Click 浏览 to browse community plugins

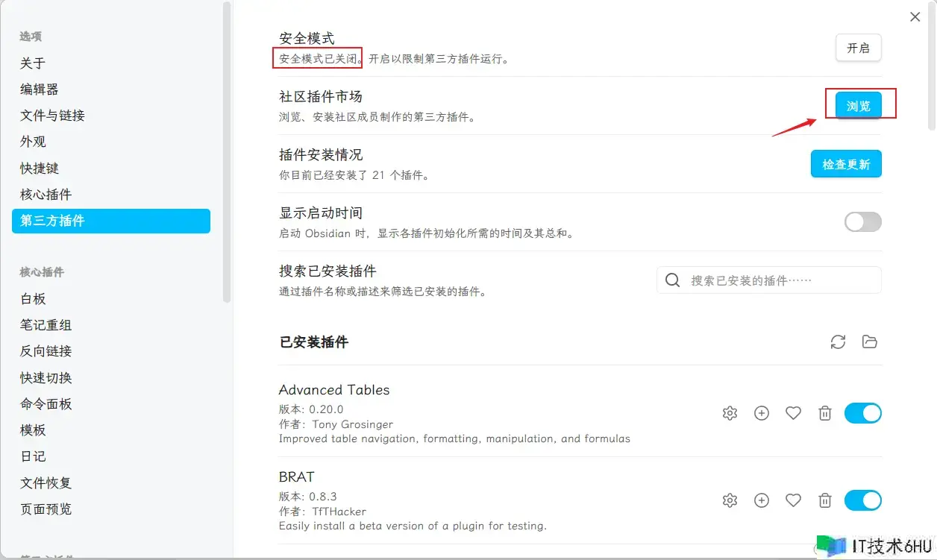pyautogui.click(x=858, y=106)
